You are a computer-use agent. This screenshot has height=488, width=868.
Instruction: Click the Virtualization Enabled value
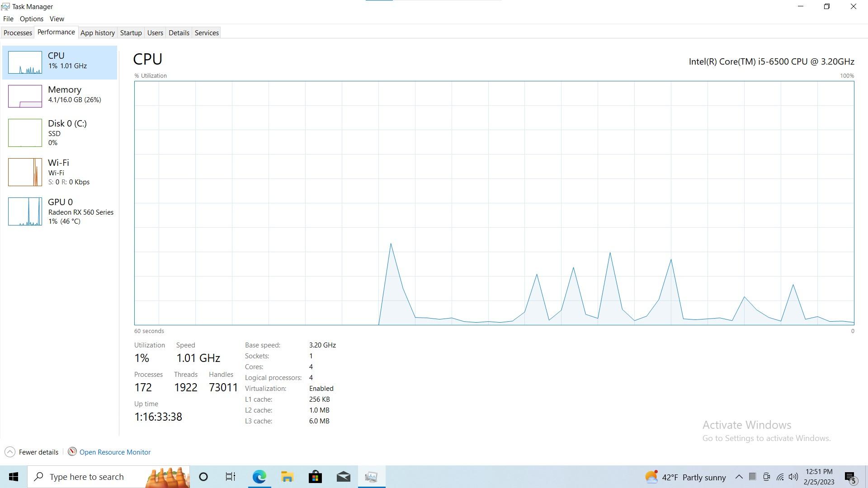click(321, 389)
